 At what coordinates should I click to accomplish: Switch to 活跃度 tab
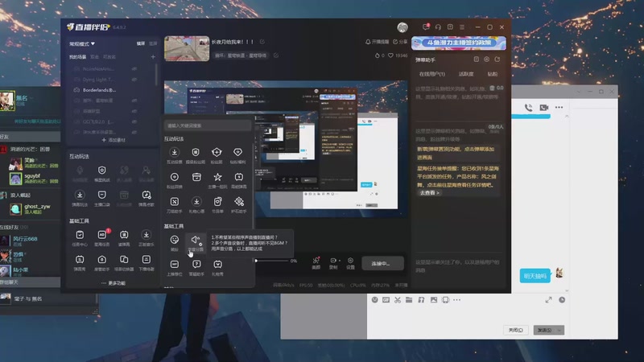coord(466,74)
